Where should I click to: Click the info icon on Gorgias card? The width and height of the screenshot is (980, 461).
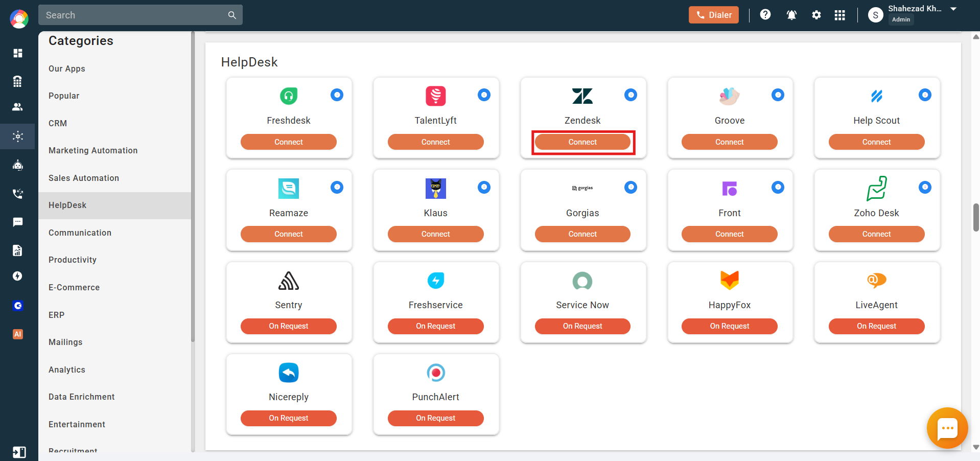631,187
